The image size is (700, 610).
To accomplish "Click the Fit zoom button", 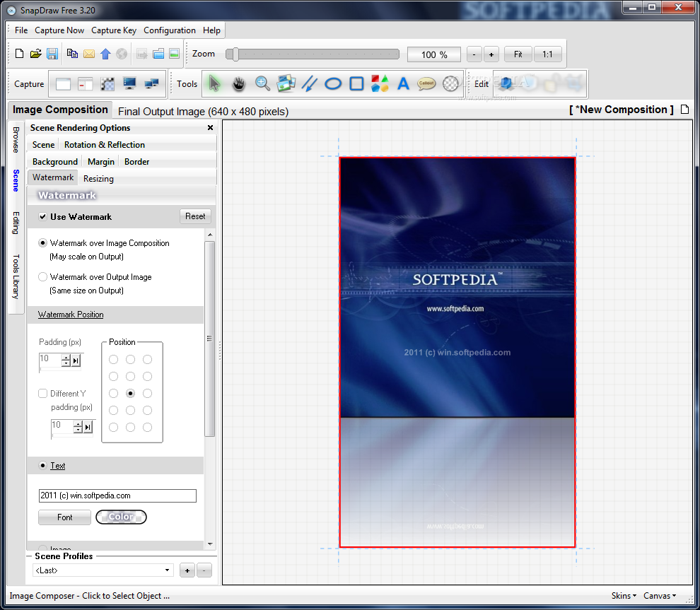I will (518, 54).
